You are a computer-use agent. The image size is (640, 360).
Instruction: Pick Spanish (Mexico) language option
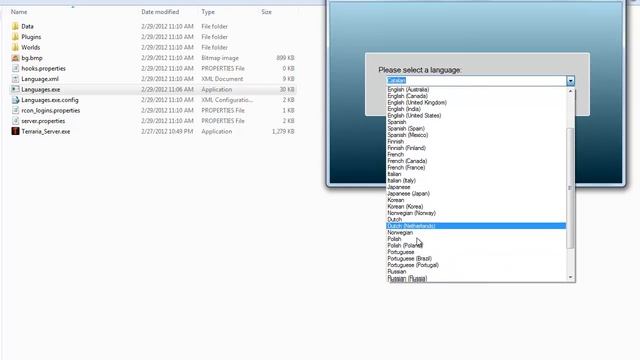tap(408, 135)
